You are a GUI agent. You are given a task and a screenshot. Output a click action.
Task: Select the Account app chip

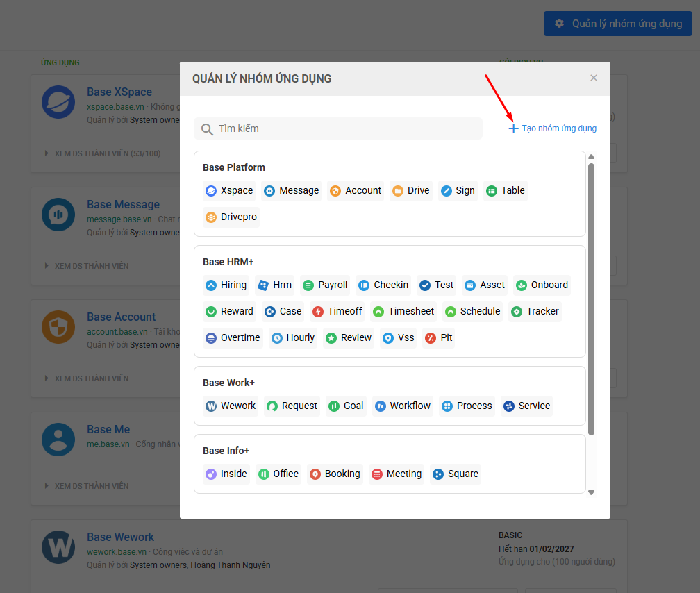pyautogui.click(x=356, y=191)
